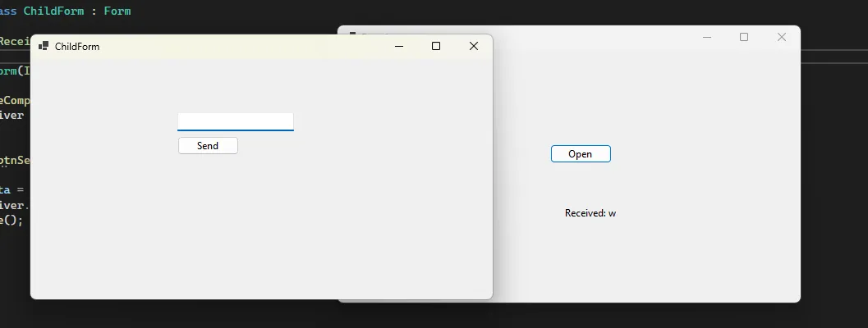
Task: Click the dark editor area right of the forms
Action: [x=834, y=180]
